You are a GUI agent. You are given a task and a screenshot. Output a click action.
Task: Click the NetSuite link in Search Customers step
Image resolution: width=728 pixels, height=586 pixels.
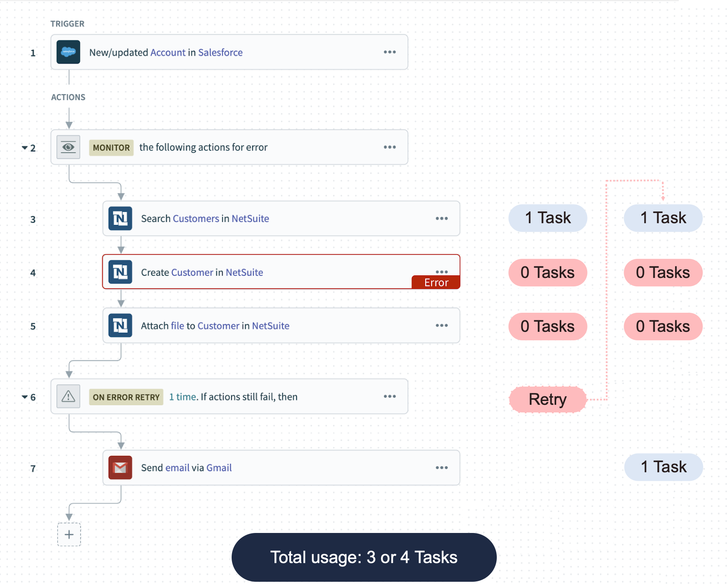[x=250, y=219]
